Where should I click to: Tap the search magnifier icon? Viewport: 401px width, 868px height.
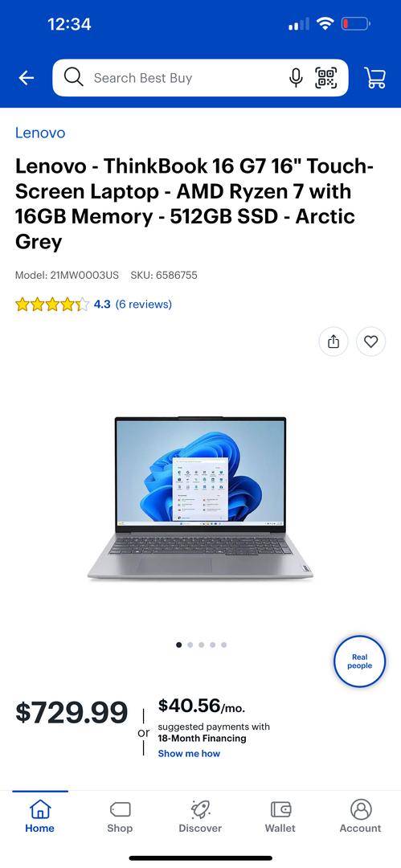74,77
